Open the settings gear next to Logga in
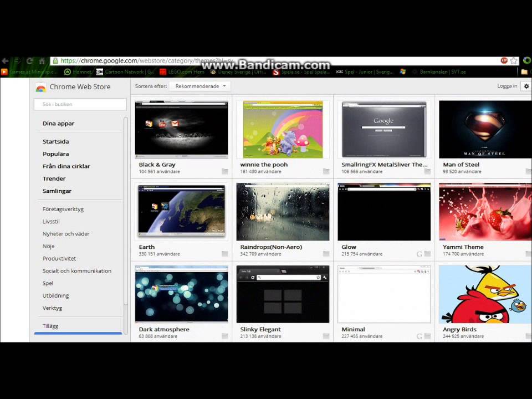The image size is (532, 399). click(x=526, y=86)
